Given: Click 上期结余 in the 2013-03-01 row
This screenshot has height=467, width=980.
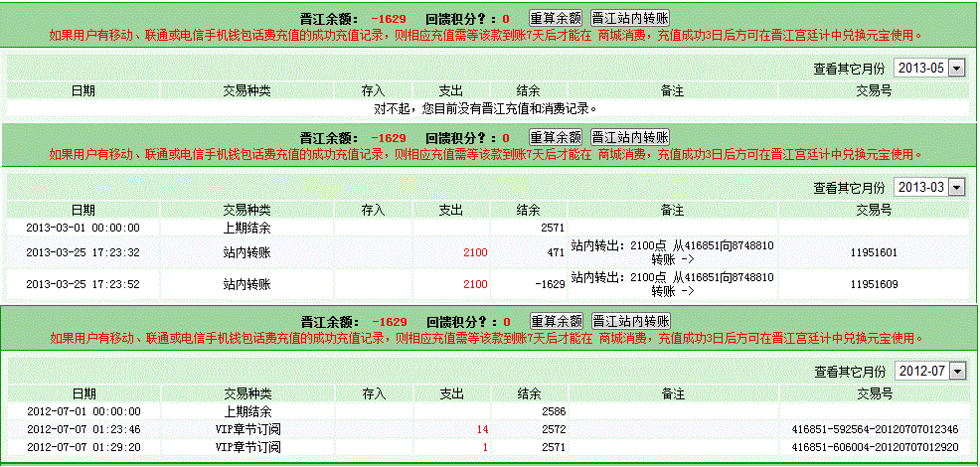Looking at the screenshot, I should pyautogui.click(x=246, y=228).
